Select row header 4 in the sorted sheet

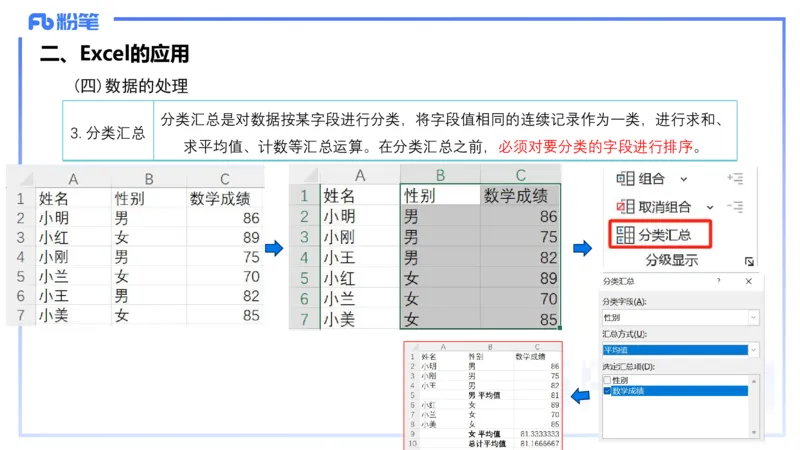305,258
